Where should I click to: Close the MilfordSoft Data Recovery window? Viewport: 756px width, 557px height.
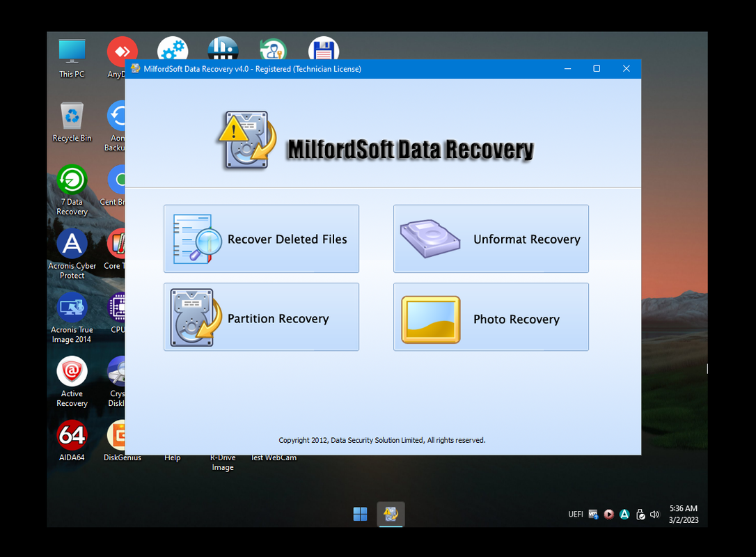(627, 69)
